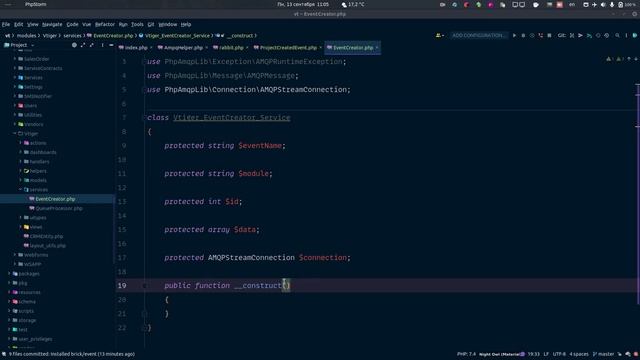Click the Run (play) icon in toolbar
640x360 pixels.
pyautogui.click(x=514, y=36)
